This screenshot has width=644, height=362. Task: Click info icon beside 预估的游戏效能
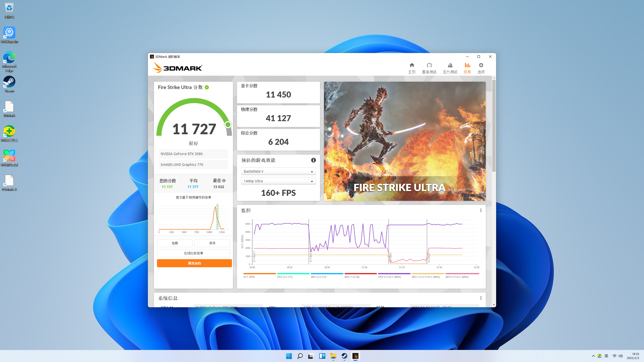(313, 160)
